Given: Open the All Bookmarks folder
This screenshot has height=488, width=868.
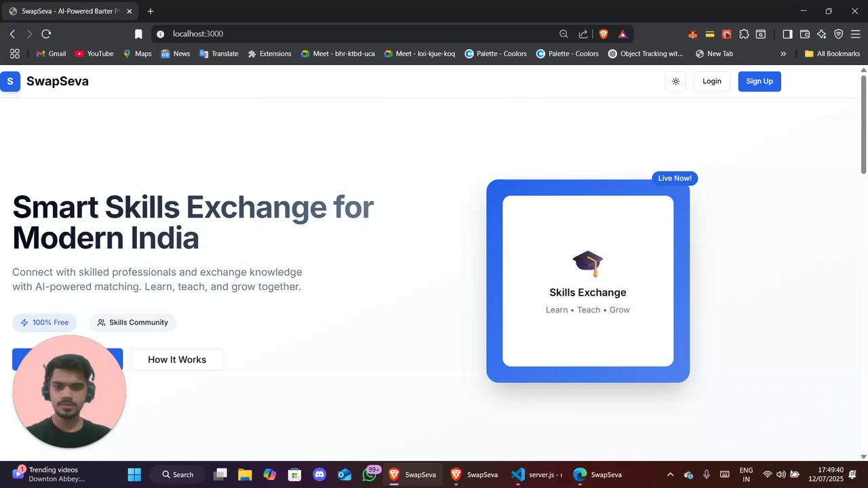Looking at the screenshot, I should tap(832, 54).
